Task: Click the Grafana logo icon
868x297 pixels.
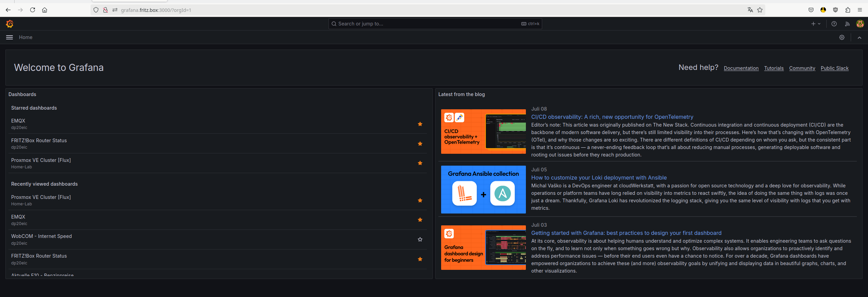Action: click(x=9, y=24)
